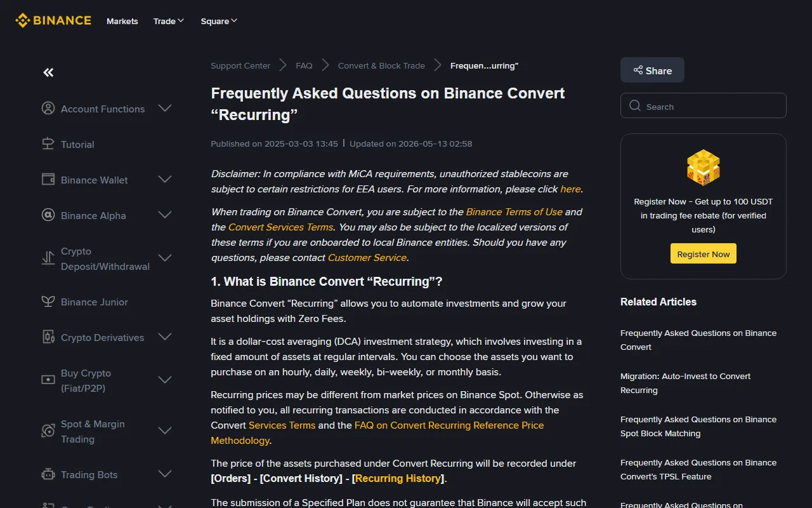Expand the Binance Alpha section
Viewport: 812px width, 508px height.
pos(165,215)
